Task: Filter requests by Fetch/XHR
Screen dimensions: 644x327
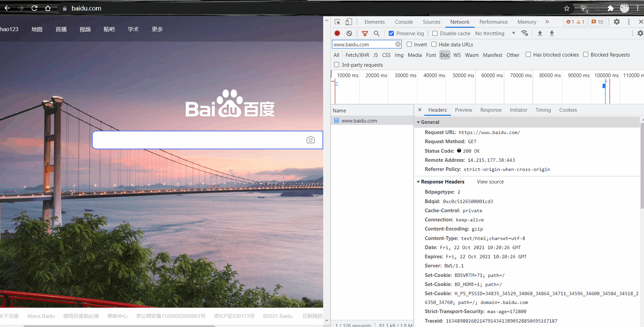Action: click(x=357, y=55)
